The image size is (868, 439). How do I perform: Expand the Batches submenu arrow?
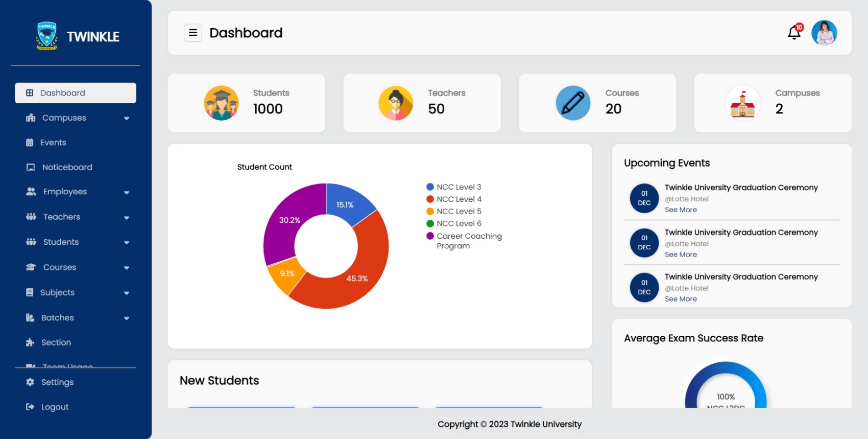(x=127, y=318)
